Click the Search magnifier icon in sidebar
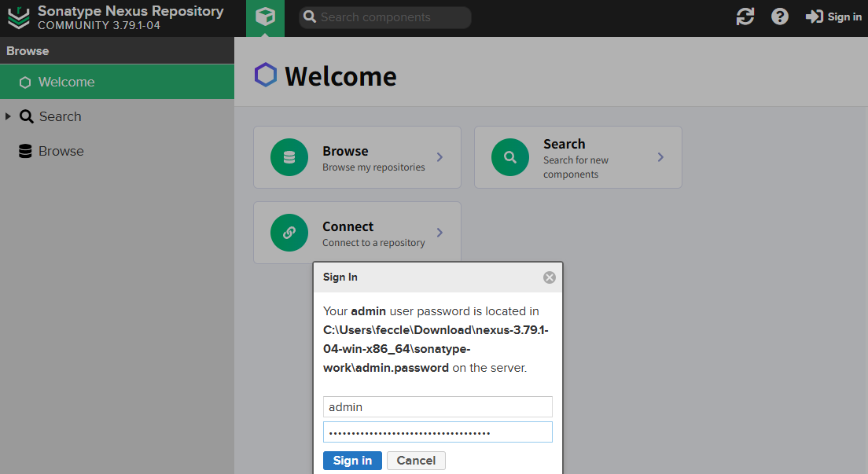The width and height of the screenshot is (868, 474). 26,116
